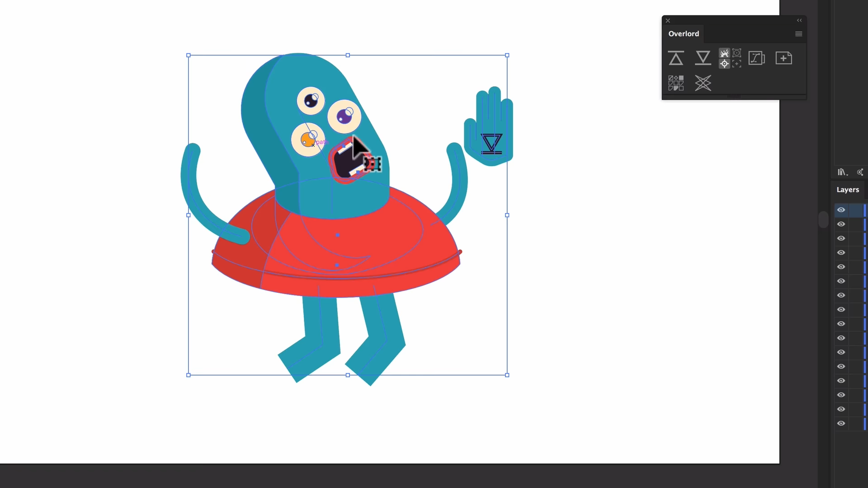Click Overlord's new document plus icon
868x488 pixels.
point(783,58)
